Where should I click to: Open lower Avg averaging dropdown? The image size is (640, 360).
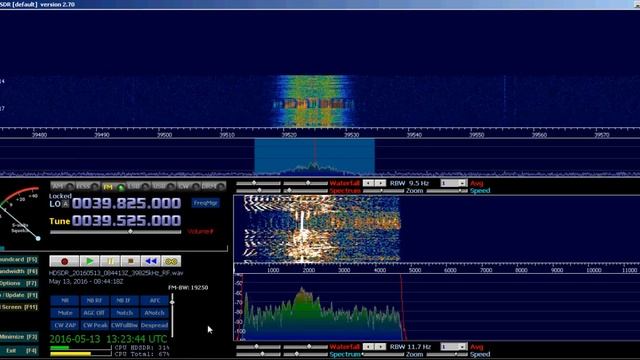pyautogui.click(x=453, y=347)
